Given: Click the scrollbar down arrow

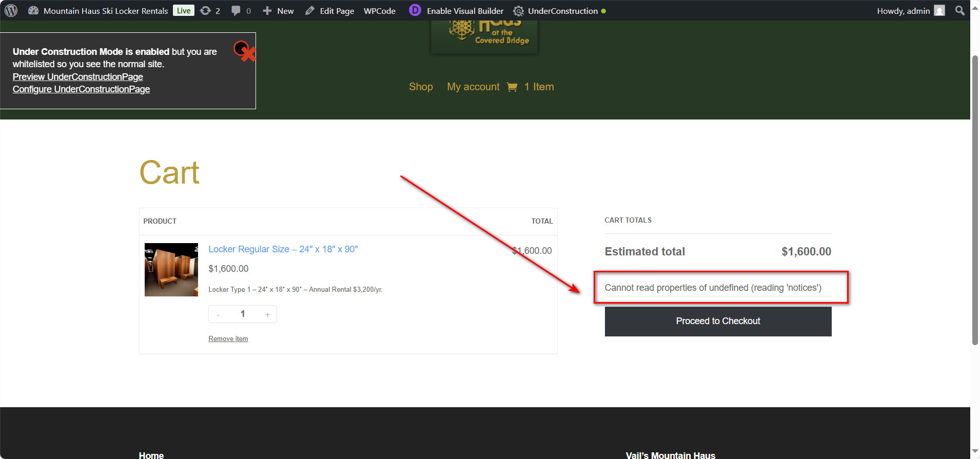Looking at the screenshot, I should [x=975, y=451].
